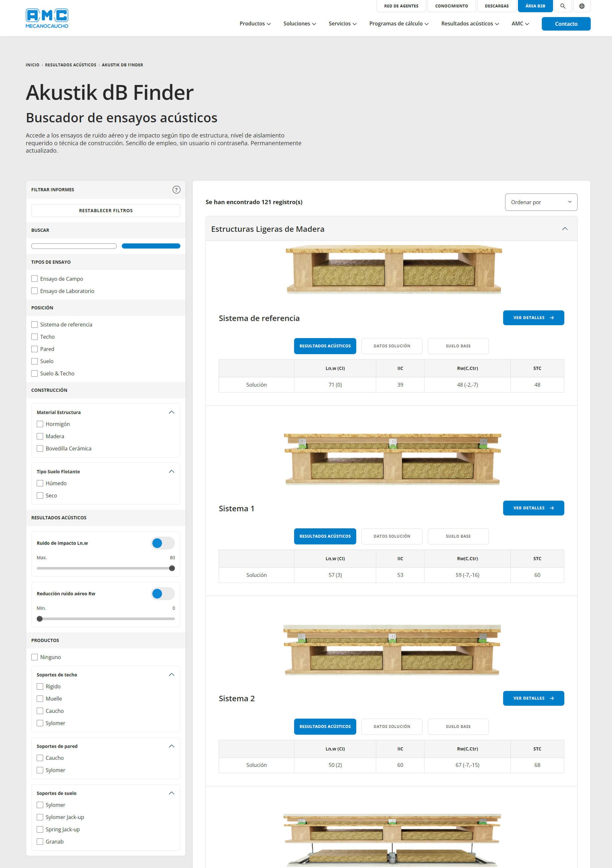The width and height of the screenshot is (612, 868).
Task: Check the Húmedo floating floor checkbox
Action: (x=40, y=483)
